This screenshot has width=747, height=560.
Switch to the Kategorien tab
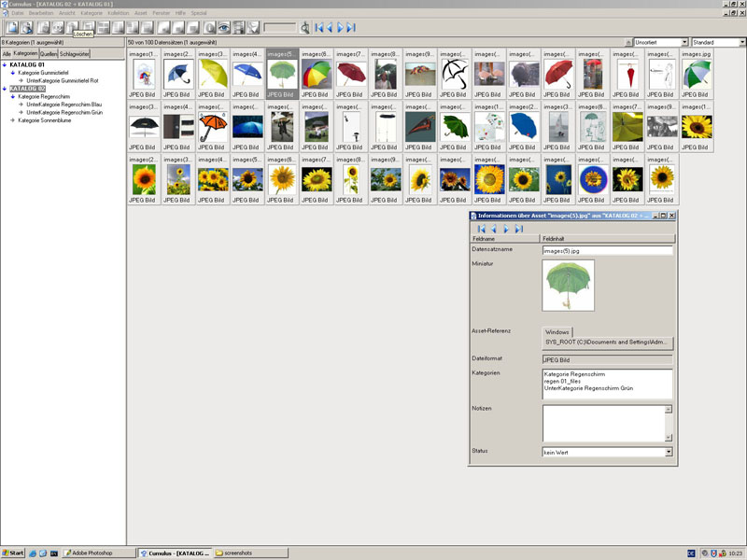tap(25, 53)
